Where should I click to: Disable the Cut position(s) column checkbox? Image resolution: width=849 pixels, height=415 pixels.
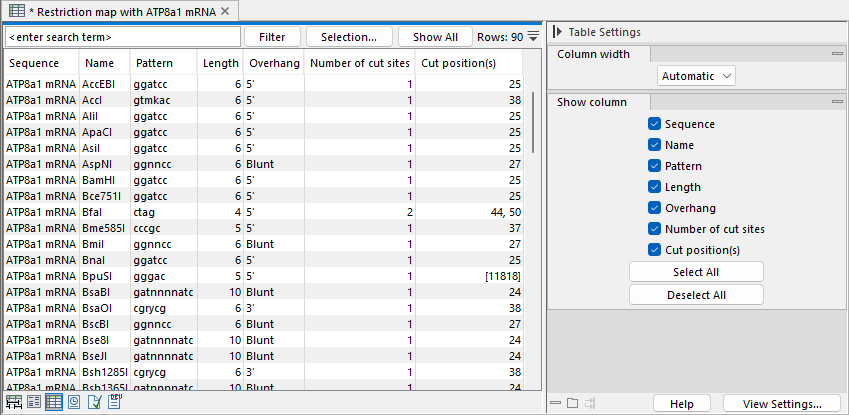[x=655, y=250]
